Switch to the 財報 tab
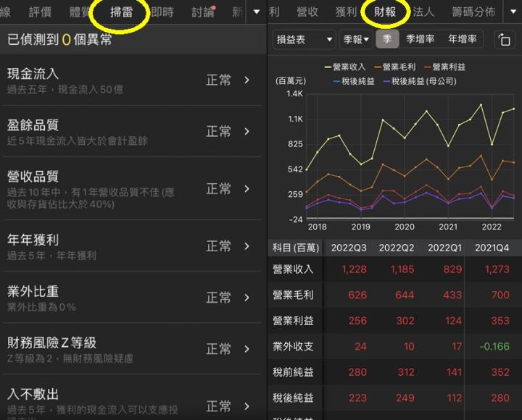This screenshot has width=522, height=420. [x=385, y=12]
